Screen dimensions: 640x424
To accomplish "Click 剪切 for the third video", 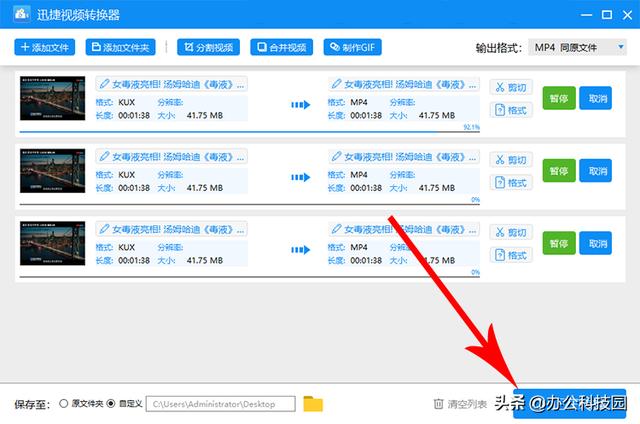I will point(511,233).
